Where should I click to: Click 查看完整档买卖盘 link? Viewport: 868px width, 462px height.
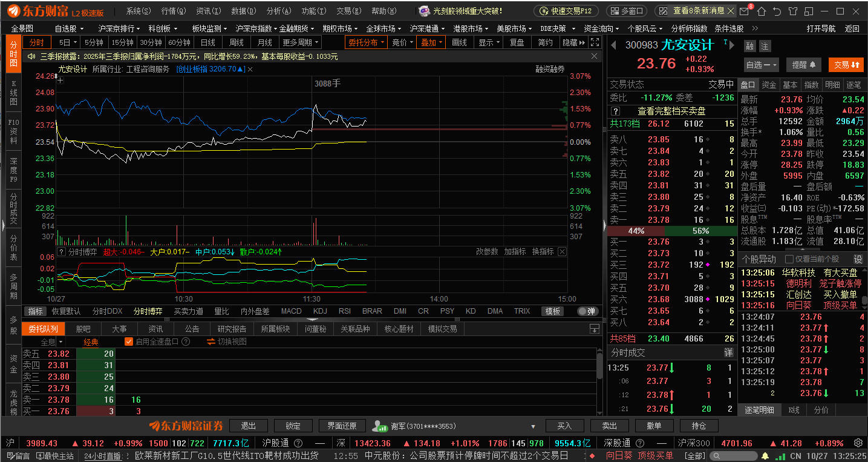[x=671, y=111]
